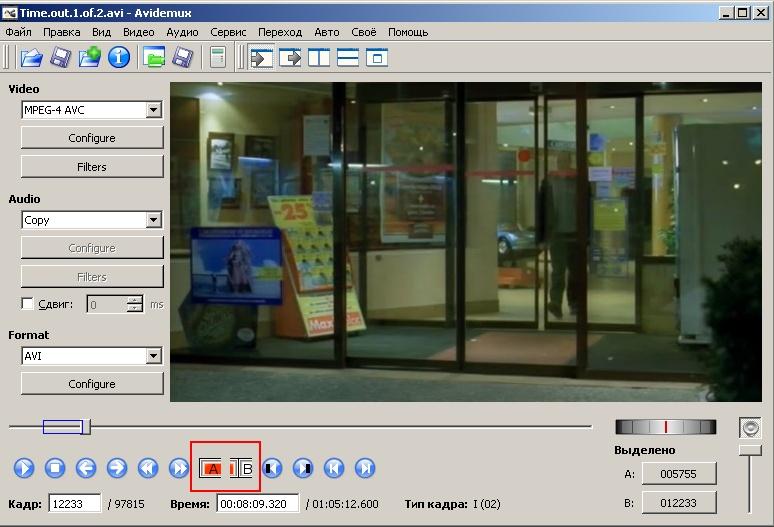
Task: Click the video preview frame
Action: pos(466,242)
